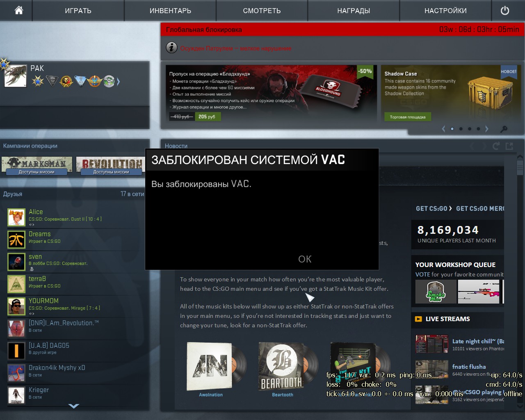
Task: Expand more medals with the right chevron
Action: click(x=118, y=82)
